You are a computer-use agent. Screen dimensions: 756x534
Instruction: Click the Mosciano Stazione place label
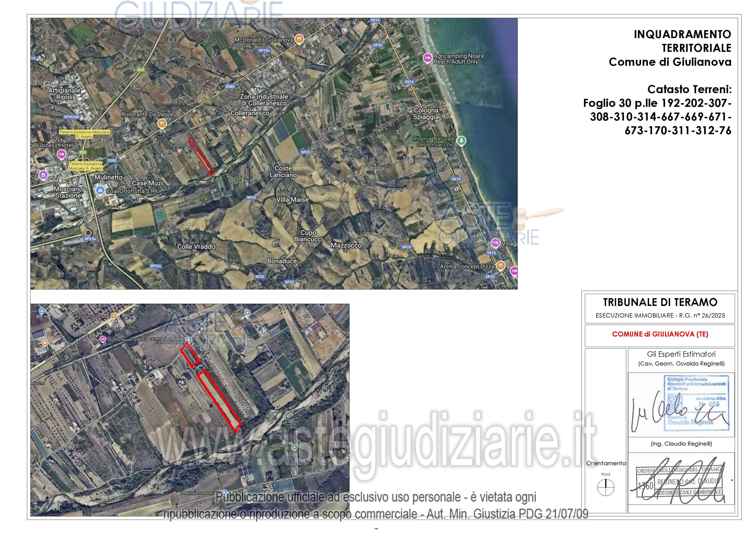point(68,192)
